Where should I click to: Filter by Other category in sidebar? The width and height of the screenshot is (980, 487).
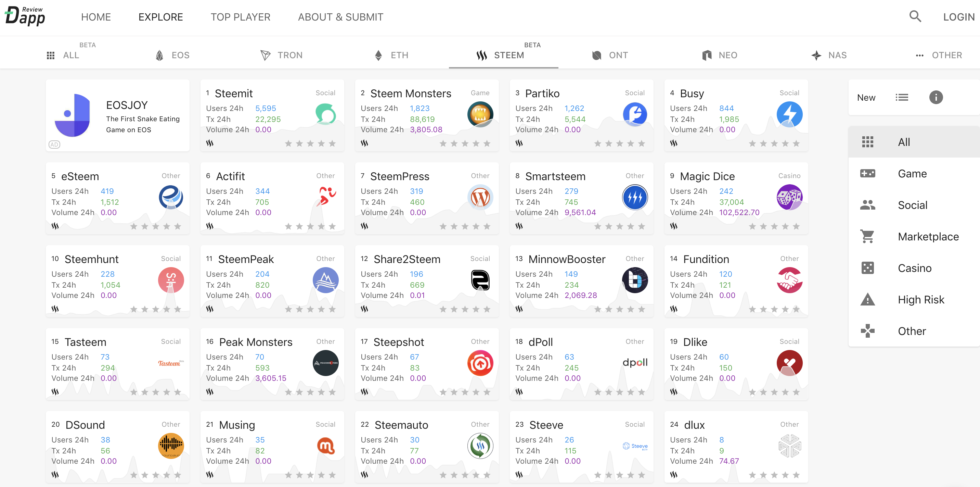point(914,331)
